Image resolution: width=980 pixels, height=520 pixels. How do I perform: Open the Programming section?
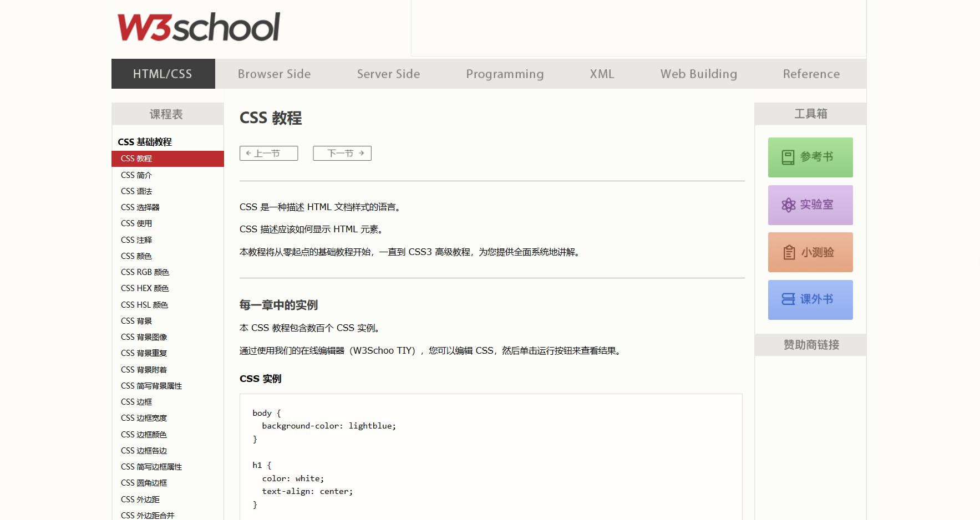click(505, 73)
